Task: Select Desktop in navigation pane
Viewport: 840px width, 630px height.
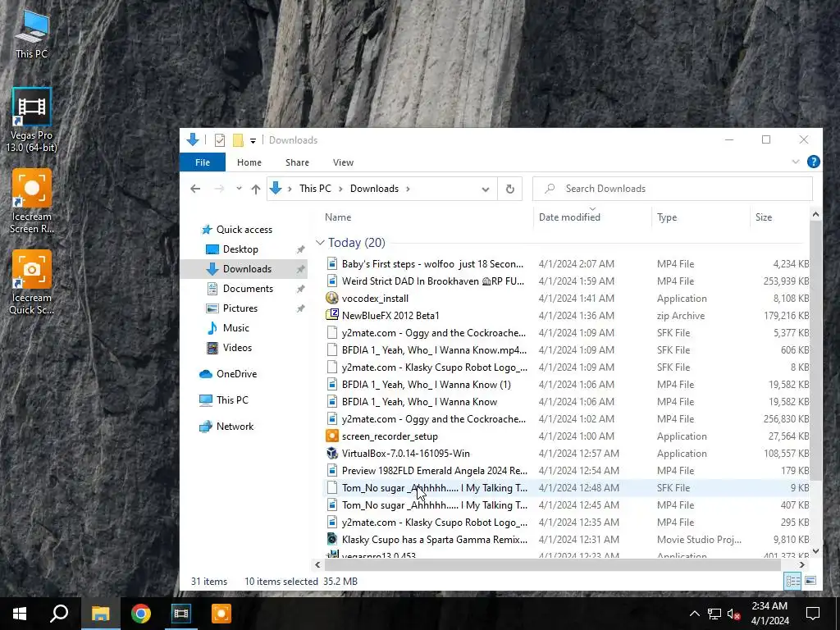Action: (x=240, y=249)
